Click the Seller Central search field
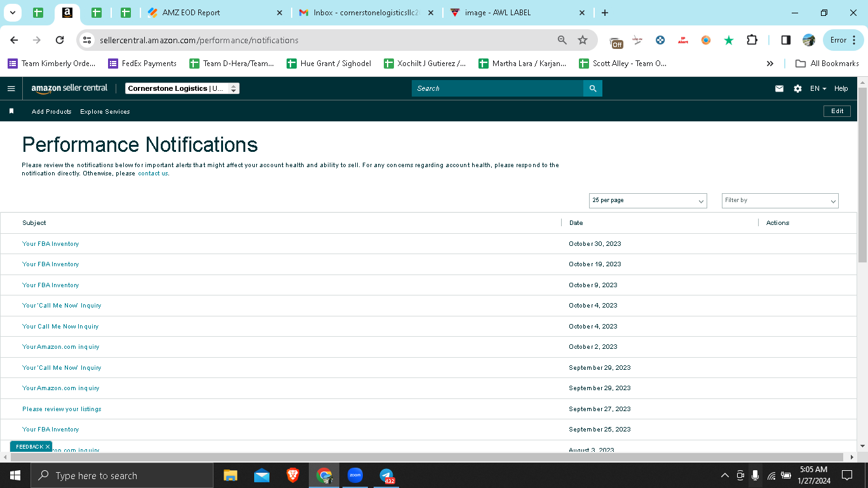The width and height of the screenshot is (868, 488). [x=498, y=88]
